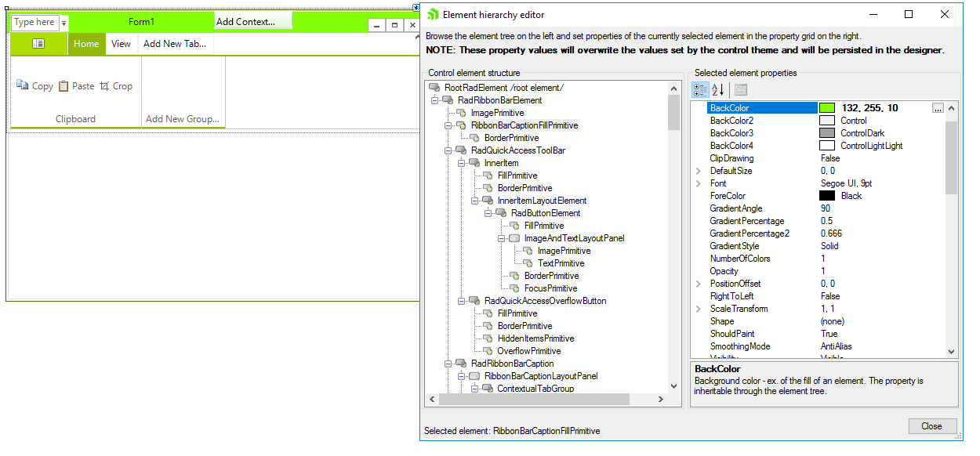Switch to the Home ribbon tab
Viewport: 980px width, 456px height.
(86, 44)
